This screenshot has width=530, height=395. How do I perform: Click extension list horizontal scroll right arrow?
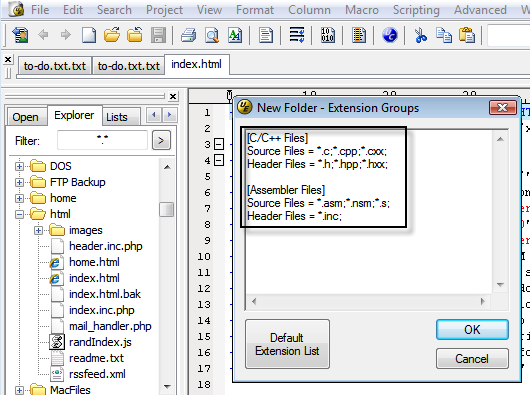[483, 301]
